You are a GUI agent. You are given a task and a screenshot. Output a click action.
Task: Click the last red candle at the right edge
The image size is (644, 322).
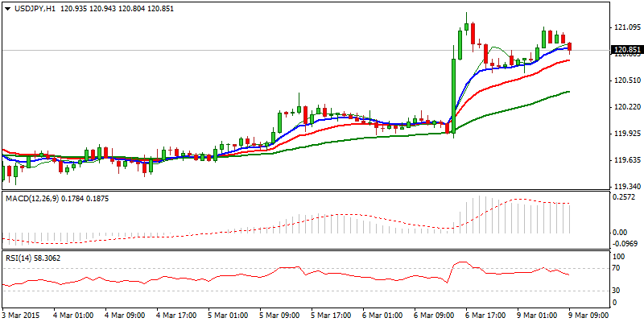(x=570, y=47)
